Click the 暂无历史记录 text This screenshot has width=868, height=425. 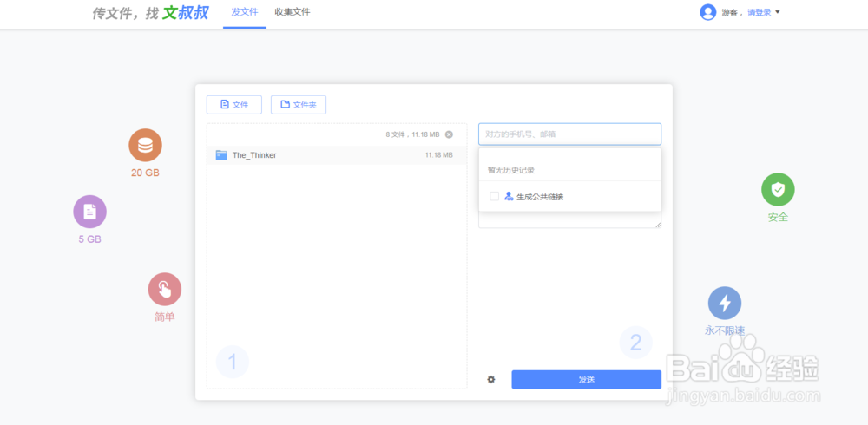(511, 170)
